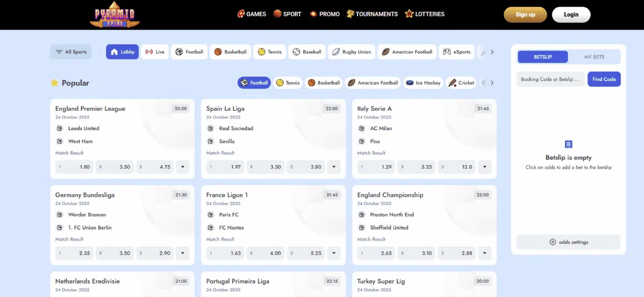The width and height of the screenshot is (644, 297).
Task: Bet on Leeds United win at 1.80
Action: 74,167
